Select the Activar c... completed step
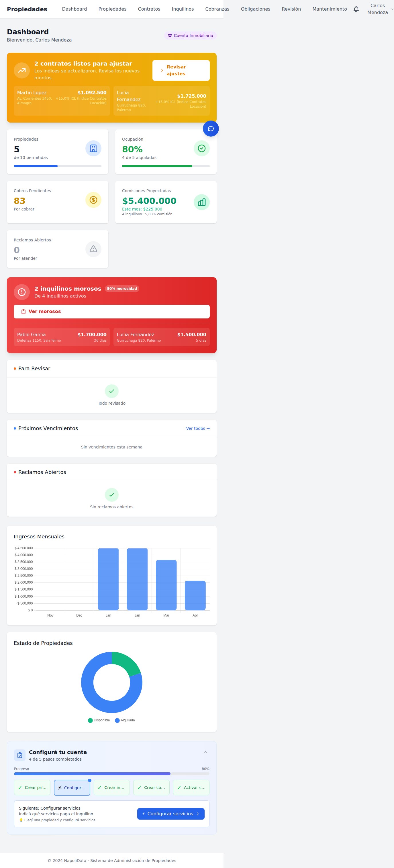 (191, 788)
